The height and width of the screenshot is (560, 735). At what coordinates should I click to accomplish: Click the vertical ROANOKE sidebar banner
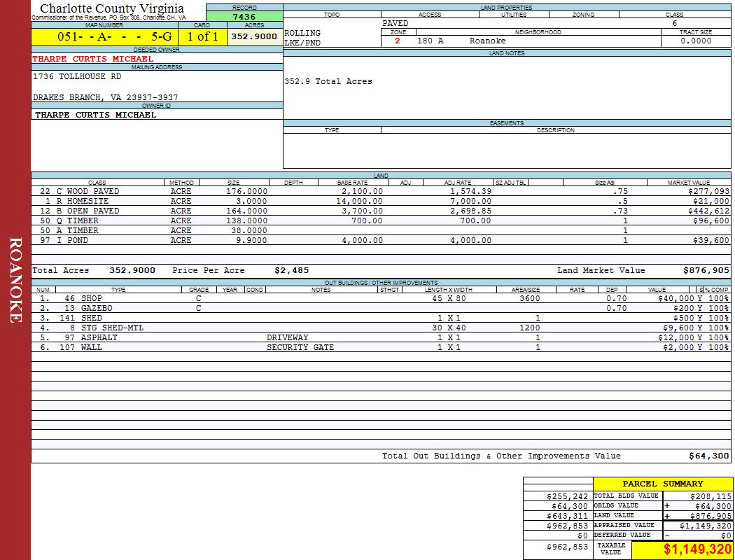tap(15, 280)
